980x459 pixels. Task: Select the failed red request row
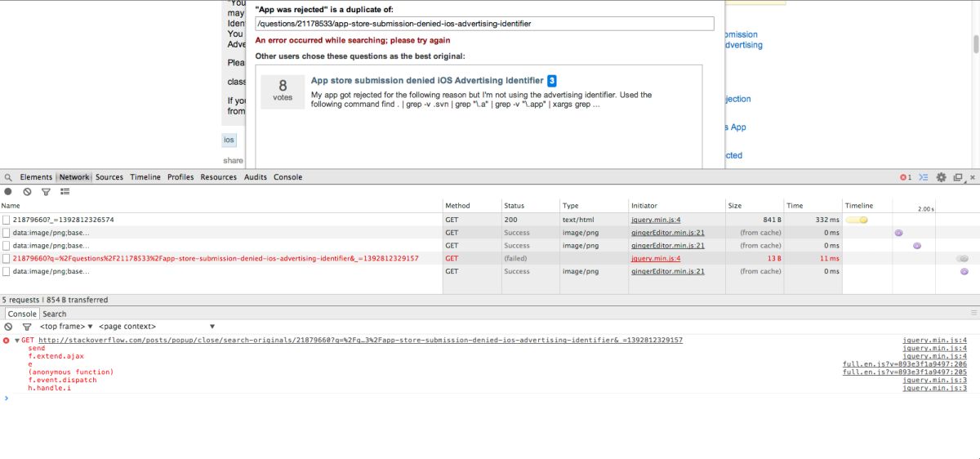[x=490, y=258]
